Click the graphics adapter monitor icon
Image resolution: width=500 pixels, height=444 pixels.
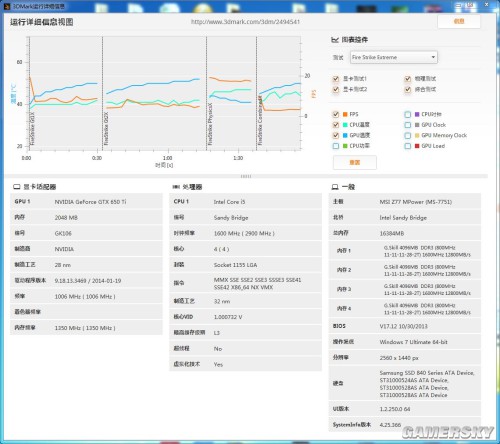[x=17, y=187]
